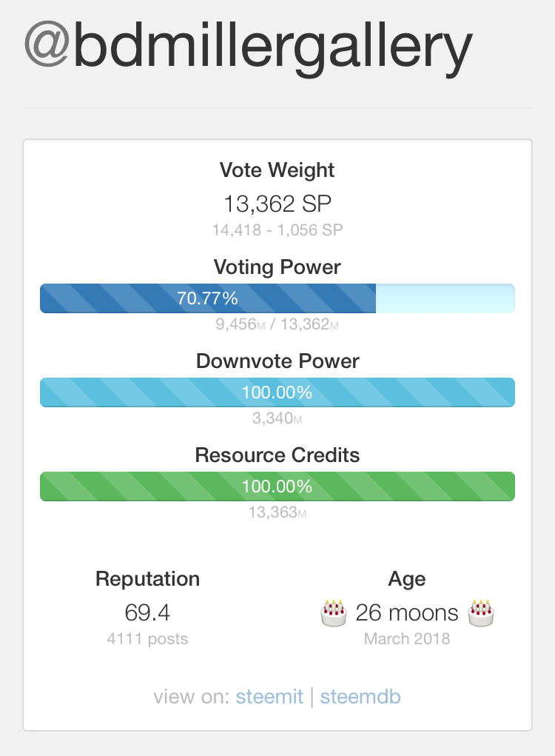Click the March 2018 join date

click(x=407, y=638)
